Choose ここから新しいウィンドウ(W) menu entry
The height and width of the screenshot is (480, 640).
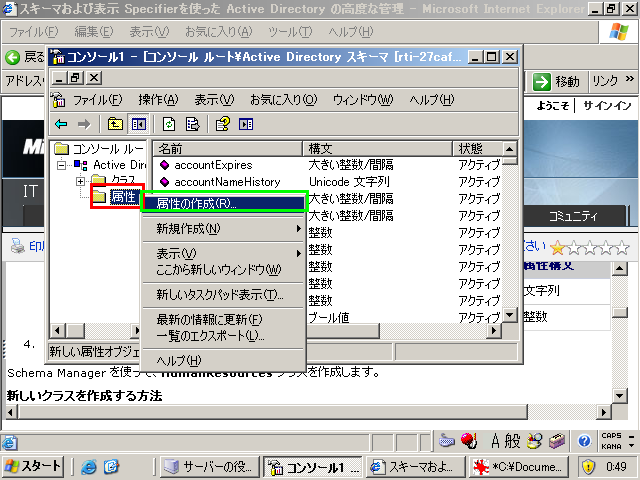pyautogui.click(x=223, y=270)
